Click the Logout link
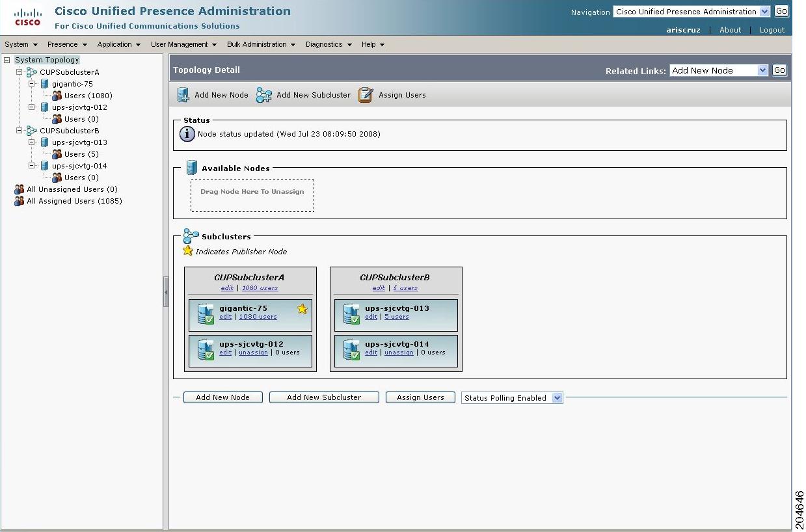806x532 pixels. [772, 30]
